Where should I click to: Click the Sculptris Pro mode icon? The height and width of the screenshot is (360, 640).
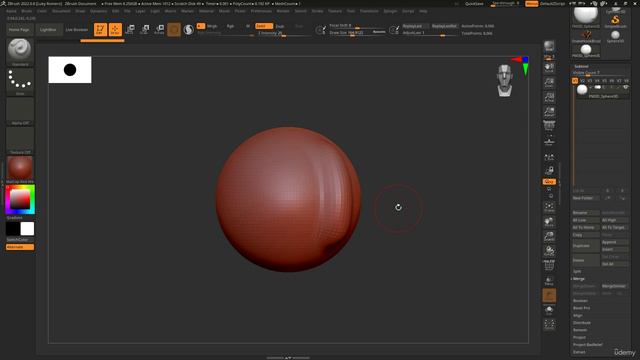189,29
